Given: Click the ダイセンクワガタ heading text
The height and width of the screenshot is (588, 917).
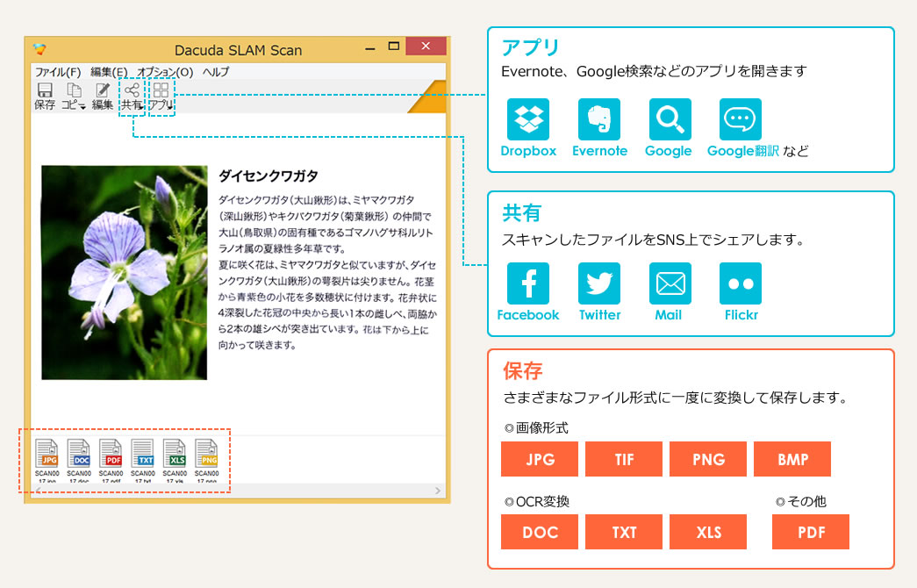Looking at the screenshot, I should point(269,176).
